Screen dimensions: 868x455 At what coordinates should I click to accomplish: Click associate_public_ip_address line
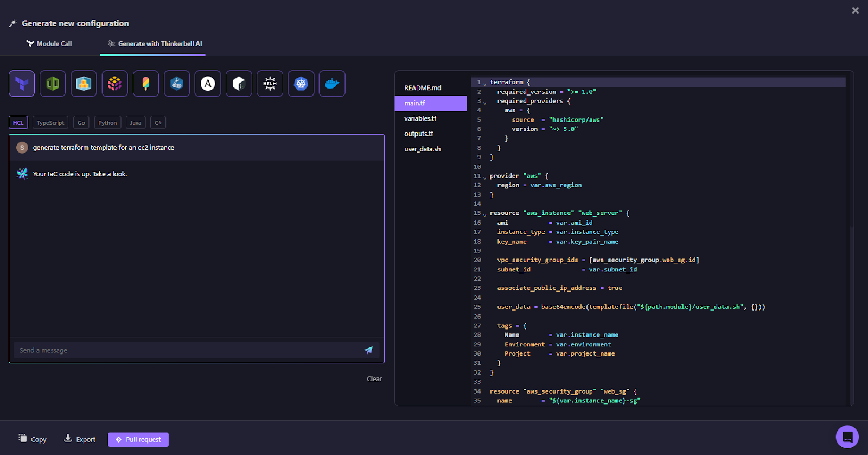[x=559, y=288]
